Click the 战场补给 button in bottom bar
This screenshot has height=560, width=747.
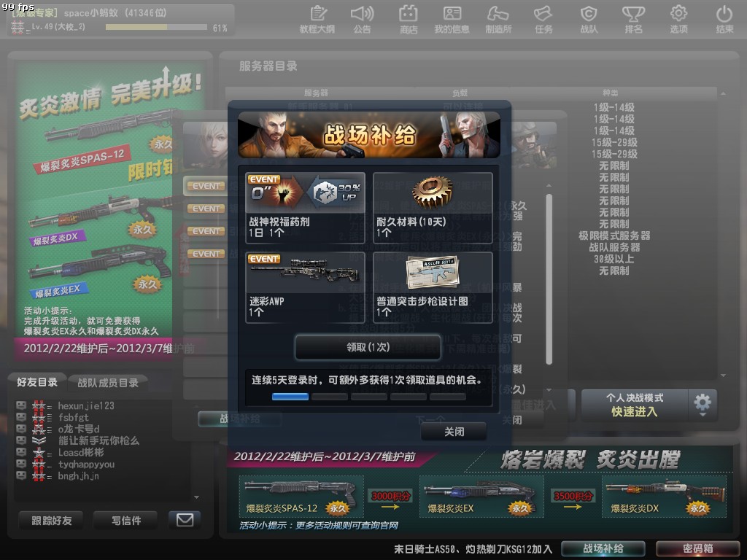(x=603, y=548)
